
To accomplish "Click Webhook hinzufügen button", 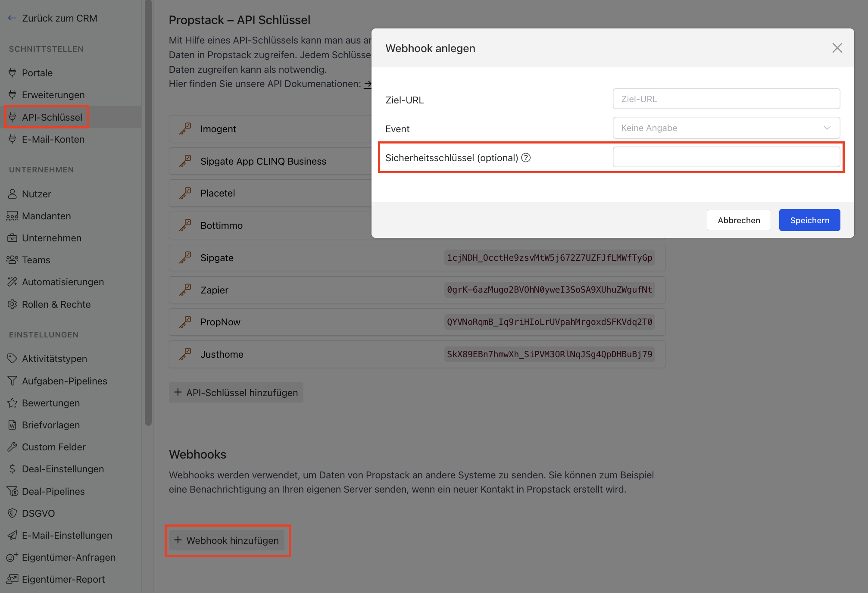I will pos(227,540).
